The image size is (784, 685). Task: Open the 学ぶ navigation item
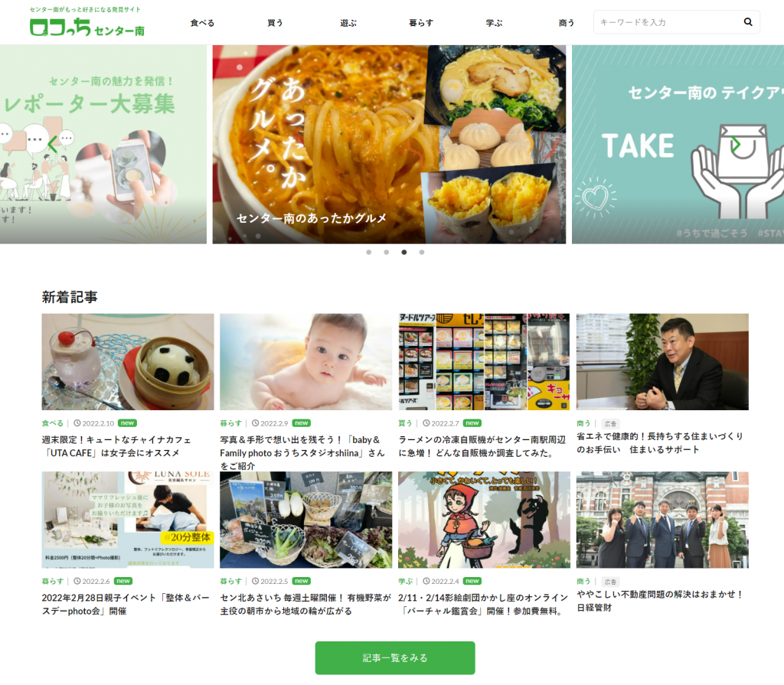(x=494, y=23)
